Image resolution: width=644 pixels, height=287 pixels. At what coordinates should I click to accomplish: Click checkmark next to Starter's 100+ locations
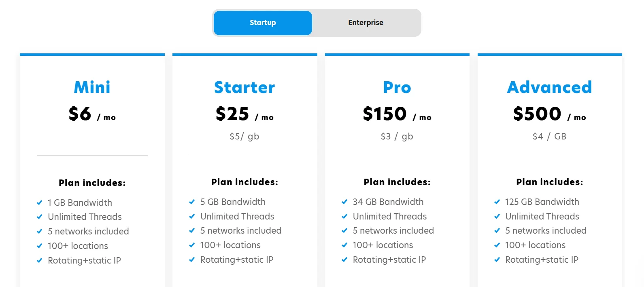pyautogui.click(x=192, y=245)
